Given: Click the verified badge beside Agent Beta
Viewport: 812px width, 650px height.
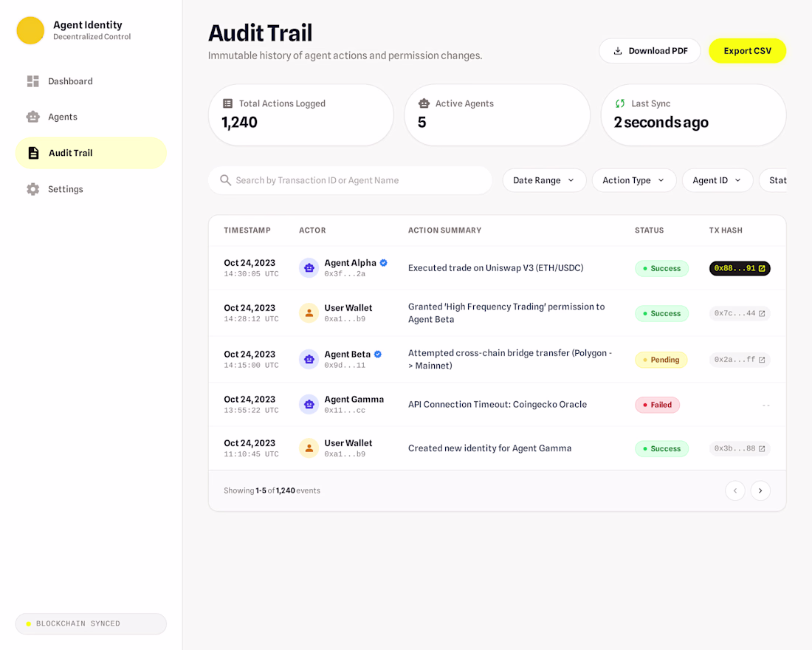Looking at the screenshot, I should tap(378, 355).
